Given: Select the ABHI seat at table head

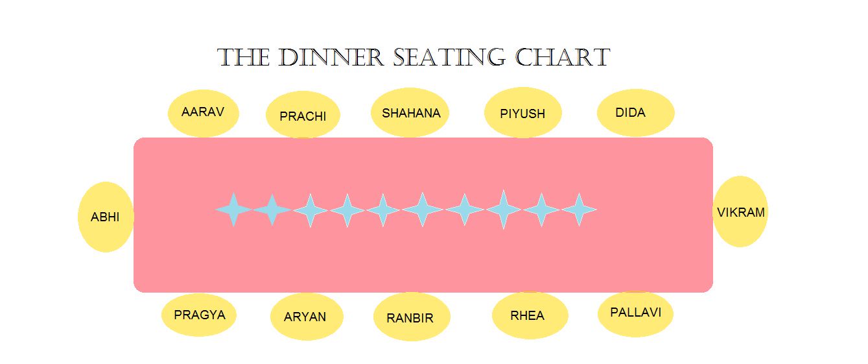Looking at the screenshot, I should coord(106,217).
